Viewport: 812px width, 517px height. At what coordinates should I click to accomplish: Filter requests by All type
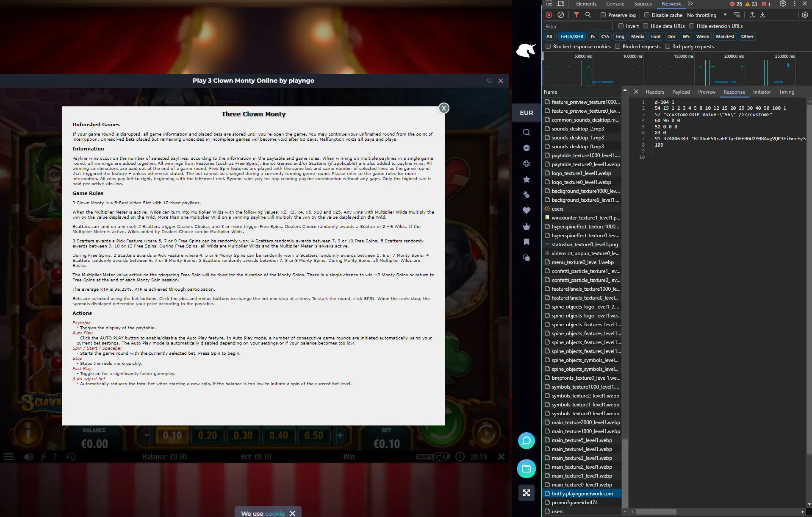pyautogui.click(x=549, y=36)
